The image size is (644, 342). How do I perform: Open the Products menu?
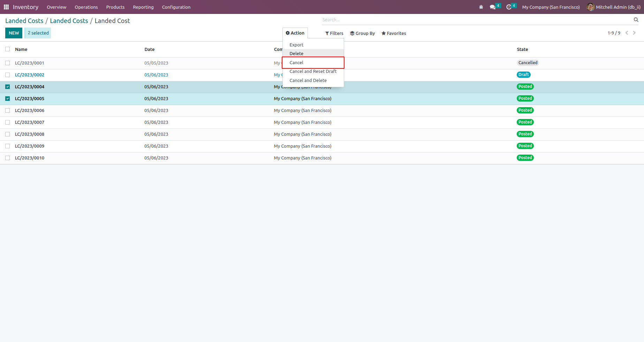(115, 7)
